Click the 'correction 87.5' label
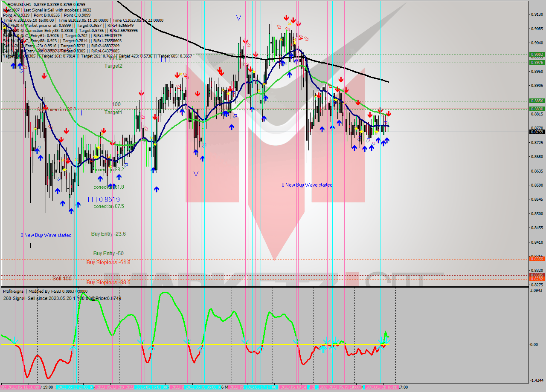Image resolution: width=546 pixels, height=392 pixels. point(109,206)
